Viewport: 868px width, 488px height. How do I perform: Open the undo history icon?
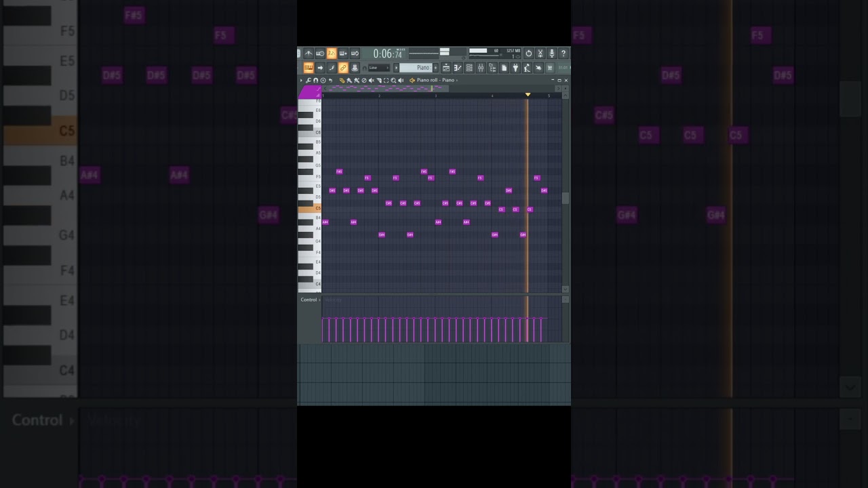529,54
